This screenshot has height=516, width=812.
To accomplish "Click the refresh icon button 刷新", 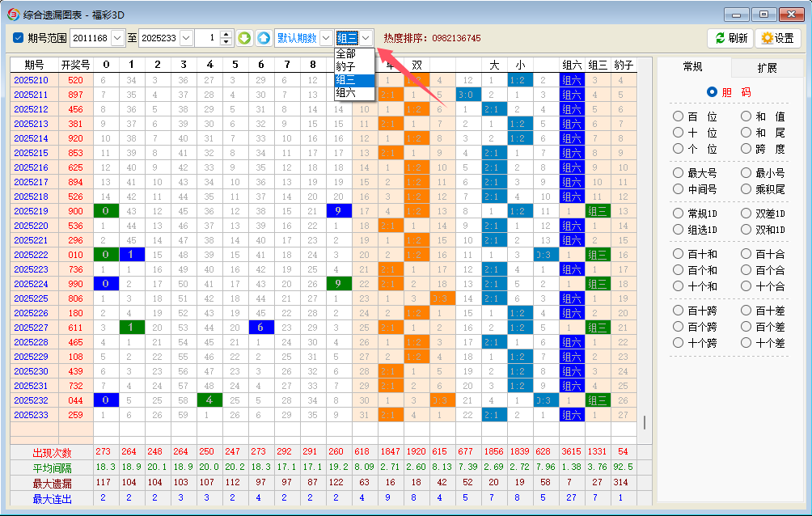I will click(730, 38).
